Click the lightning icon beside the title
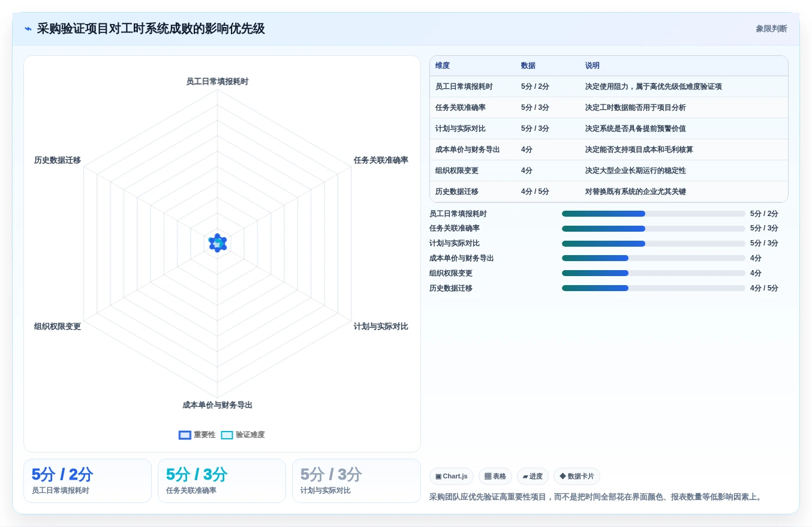Viewport: 812px width, 527px height. (28, 29)
